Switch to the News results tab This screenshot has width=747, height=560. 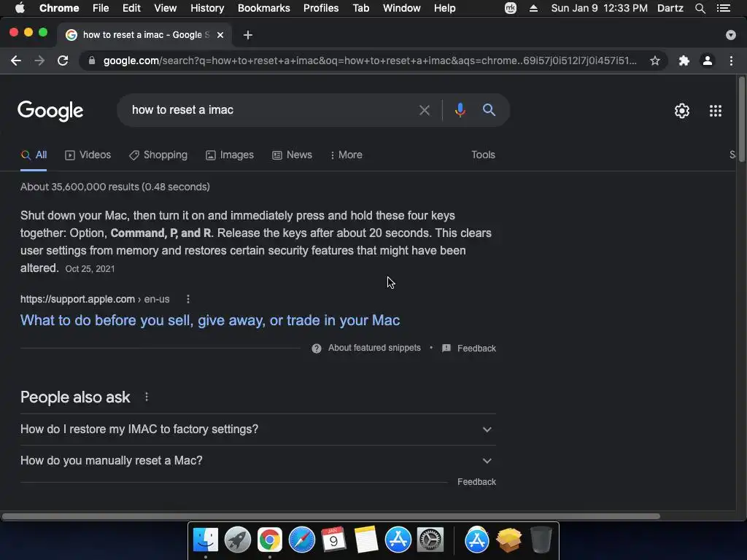tap(292, 155)
